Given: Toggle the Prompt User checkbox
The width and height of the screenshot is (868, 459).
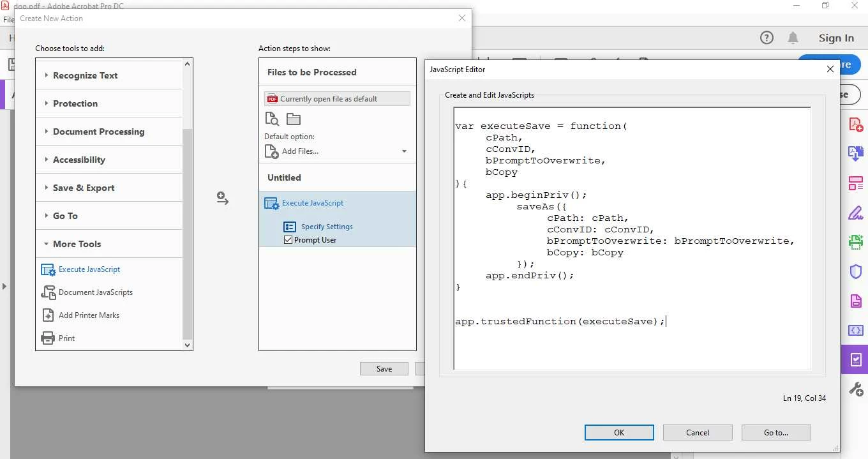Looking at the screenshot, I should tap(288, 240).
